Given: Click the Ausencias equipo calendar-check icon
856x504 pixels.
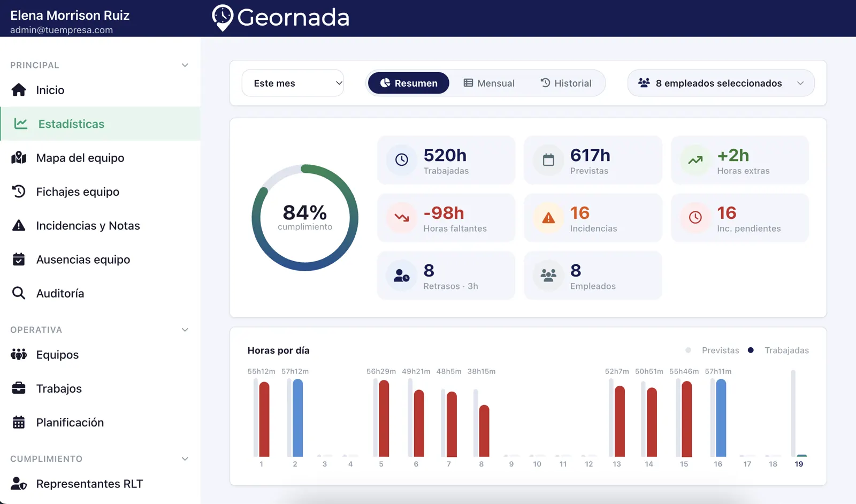Looking at the screenshot, I should (x=19, y=259).
